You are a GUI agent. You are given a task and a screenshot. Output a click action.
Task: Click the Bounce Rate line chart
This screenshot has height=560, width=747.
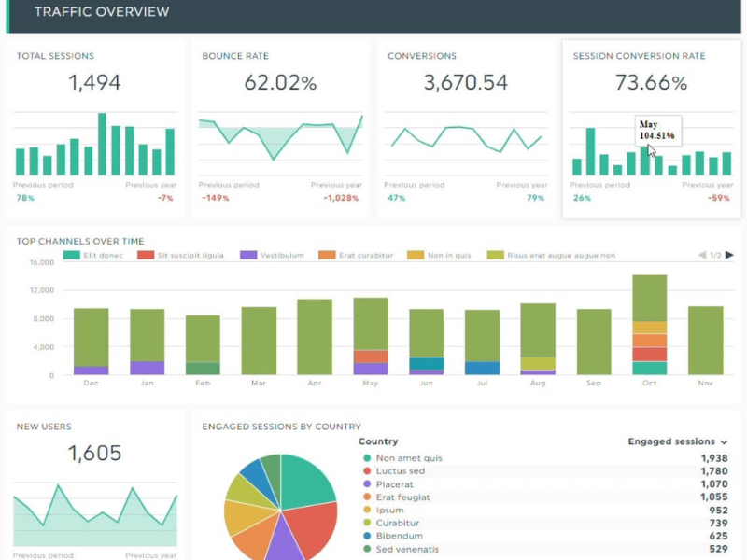[280, 138]
